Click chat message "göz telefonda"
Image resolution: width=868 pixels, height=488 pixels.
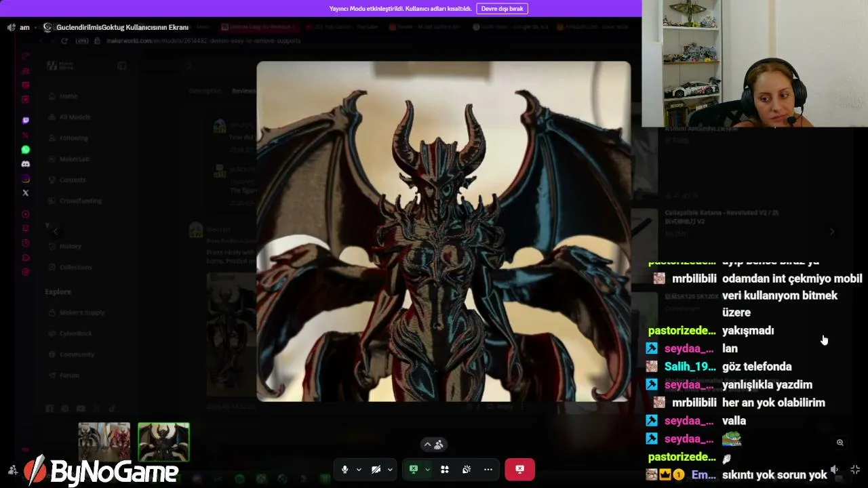pos(757,367)
